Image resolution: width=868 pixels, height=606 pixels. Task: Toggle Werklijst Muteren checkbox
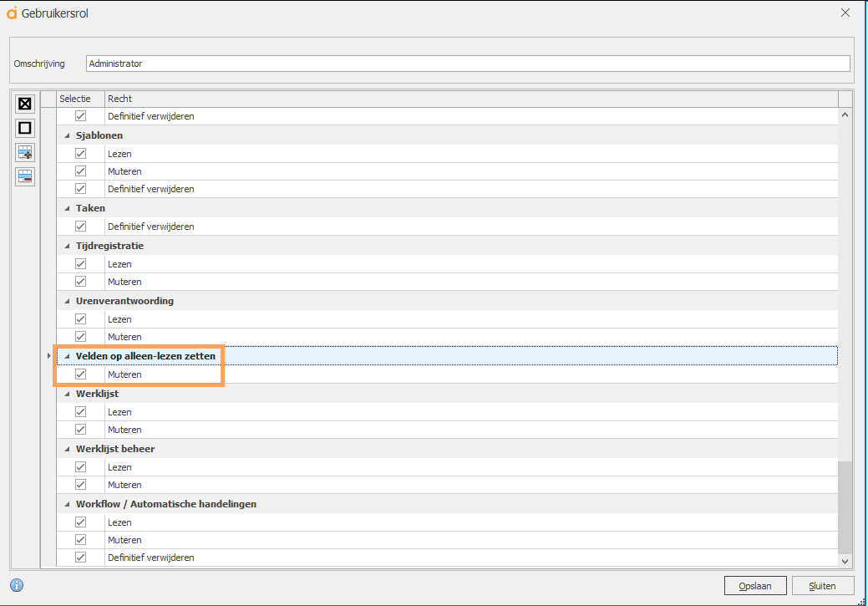point(81,430)
